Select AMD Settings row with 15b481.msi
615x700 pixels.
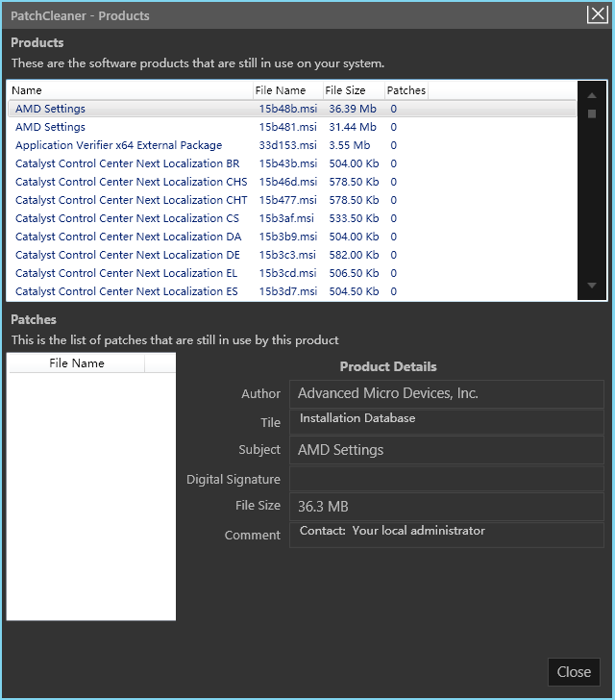point(292,127)
